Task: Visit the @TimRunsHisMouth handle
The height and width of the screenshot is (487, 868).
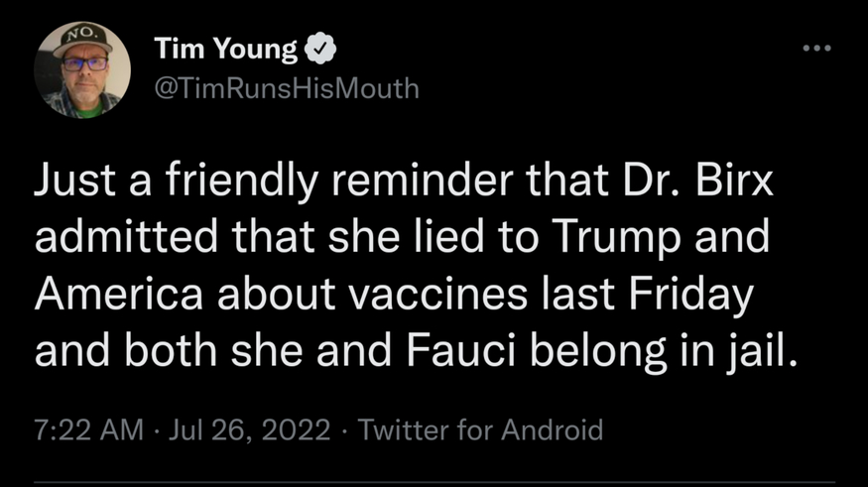Action: 287,88
